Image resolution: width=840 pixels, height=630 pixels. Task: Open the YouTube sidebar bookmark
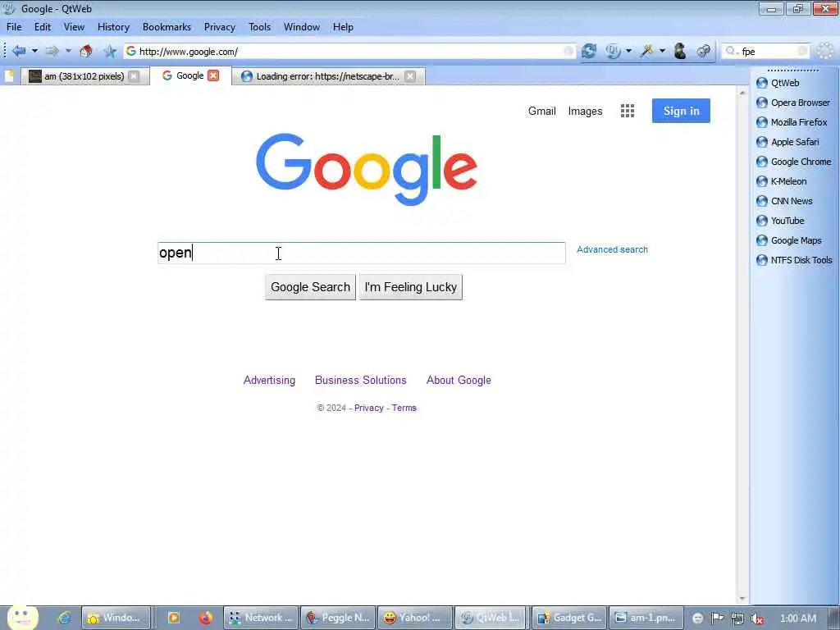tap(780, 221)
